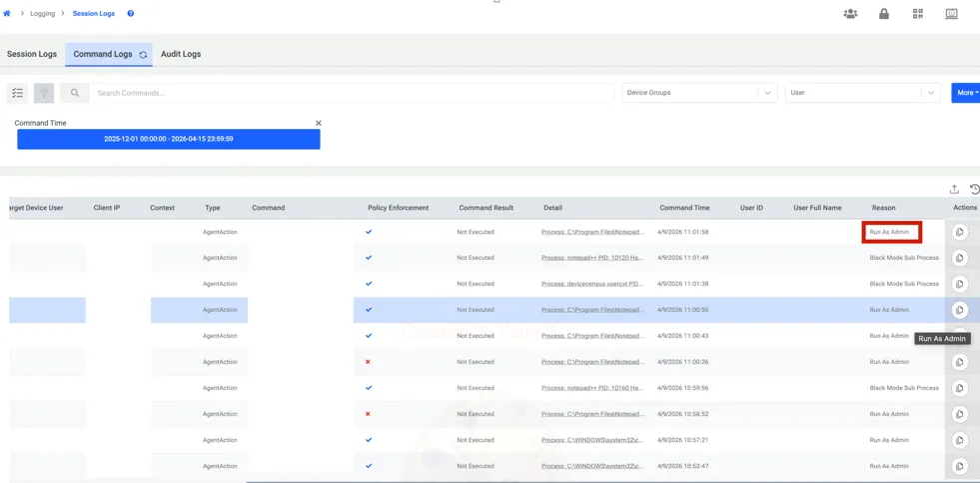Sort by the Command Time column header
Image resolution: width=980 pixels, height=483 pixels.
684,208
